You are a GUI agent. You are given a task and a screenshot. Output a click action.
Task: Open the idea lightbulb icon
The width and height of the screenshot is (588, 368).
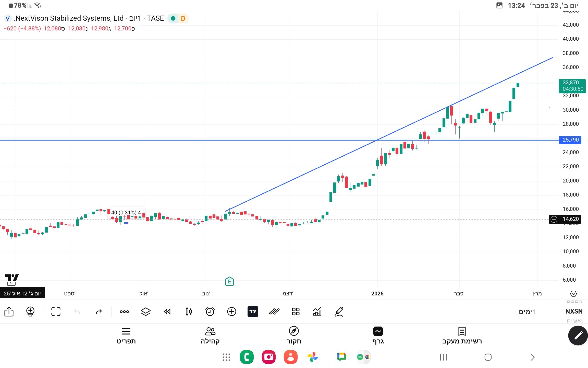30,312
